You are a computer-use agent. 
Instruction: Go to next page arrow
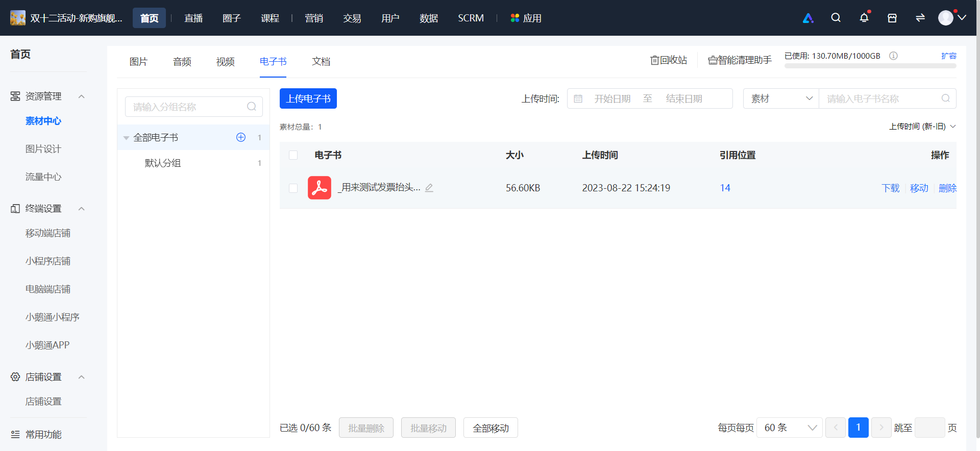tap(881, 428)
